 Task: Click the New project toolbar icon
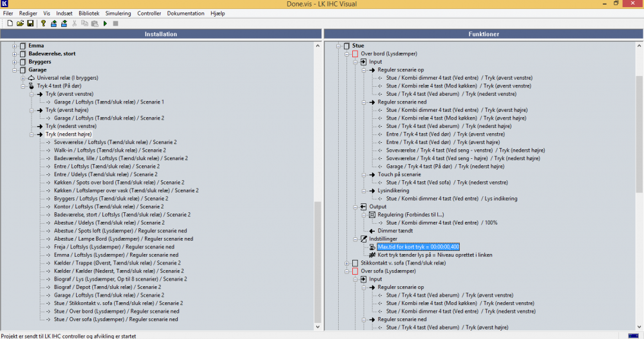10,24
